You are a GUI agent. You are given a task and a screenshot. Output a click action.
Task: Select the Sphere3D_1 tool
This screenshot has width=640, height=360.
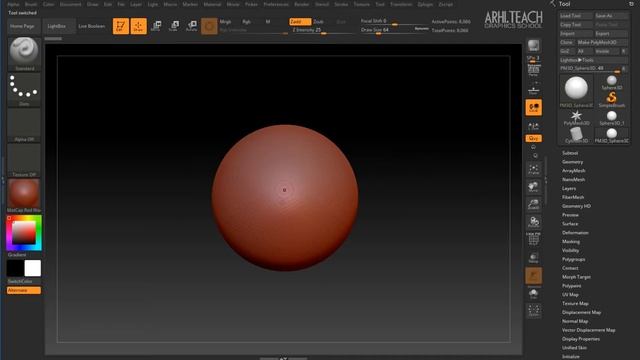pos(611,118)
